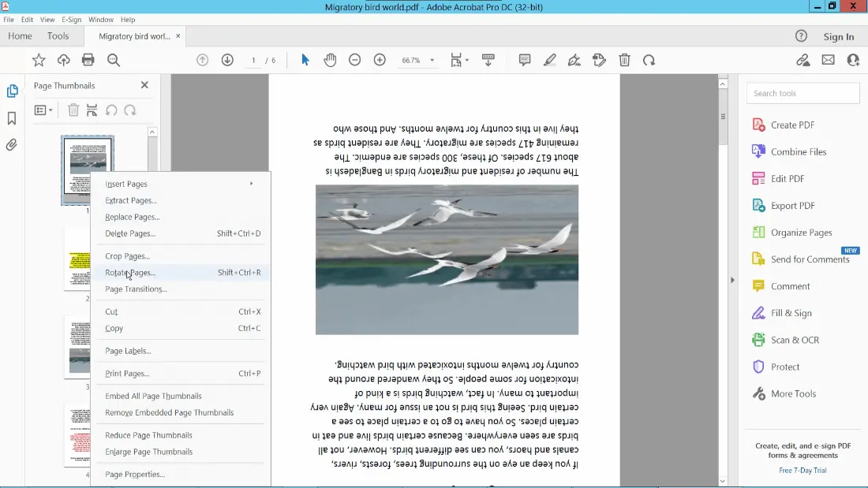Open the E-Sign menu

click(x=71, y=19)
